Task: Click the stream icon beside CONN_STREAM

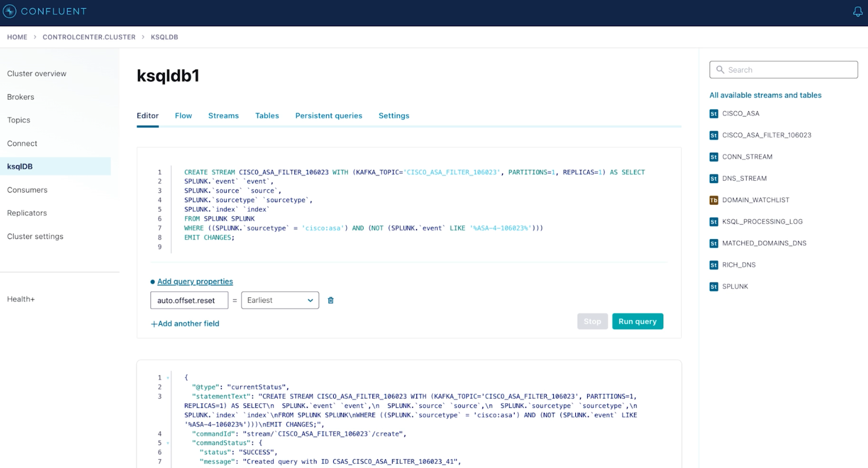Action: [714, 157]
